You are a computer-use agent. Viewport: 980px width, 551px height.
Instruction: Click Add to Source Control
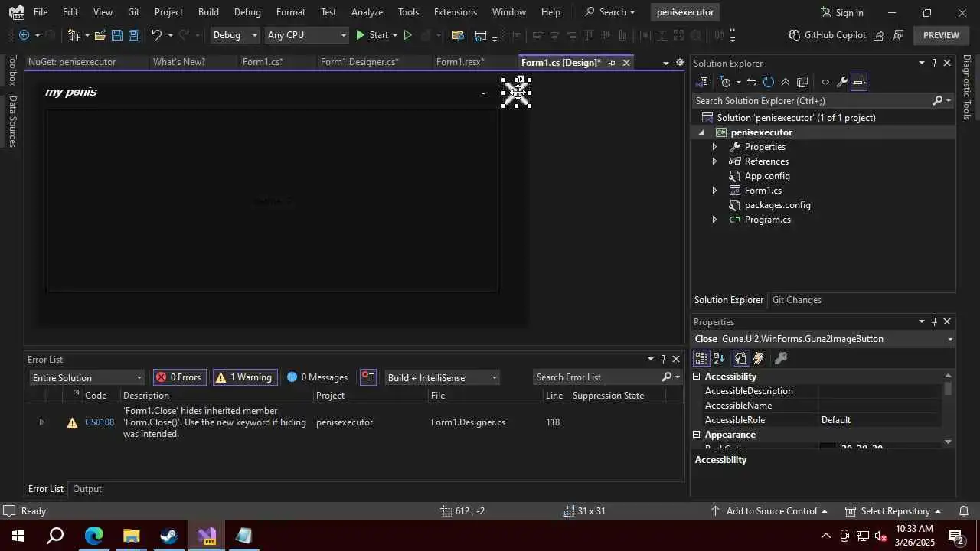point(771,511)
